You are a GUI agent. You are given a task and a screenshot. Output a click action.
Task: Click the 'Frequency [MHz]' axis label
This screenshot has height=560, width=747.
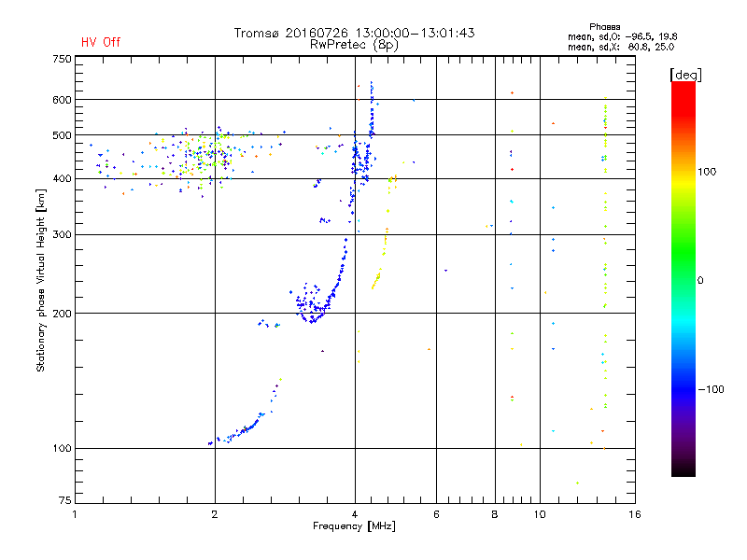354,526
